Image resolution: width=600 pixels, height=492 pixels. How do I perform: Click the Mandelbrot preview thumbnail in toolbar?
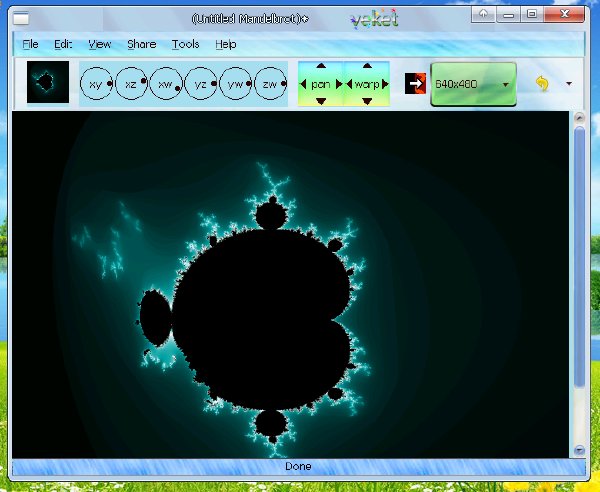point(48,82)
